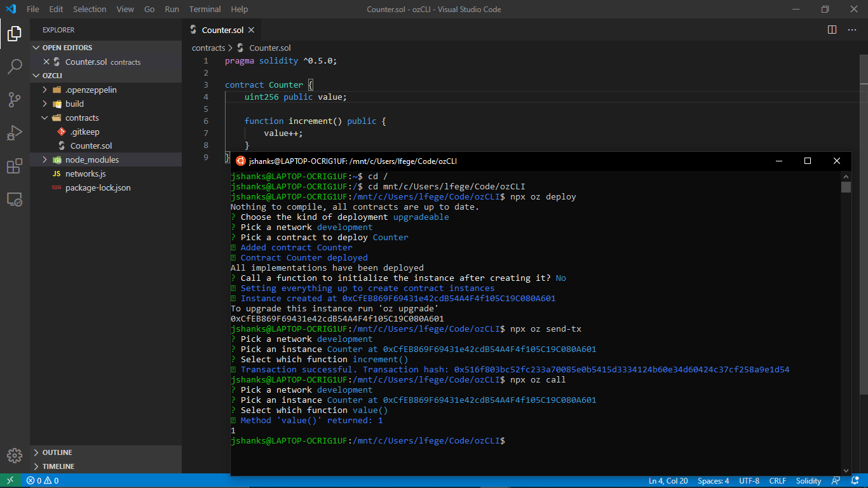Expand the node_modules folder
Image resolution: width=868 pixels, height=488 pixels.
click(92, 159)
